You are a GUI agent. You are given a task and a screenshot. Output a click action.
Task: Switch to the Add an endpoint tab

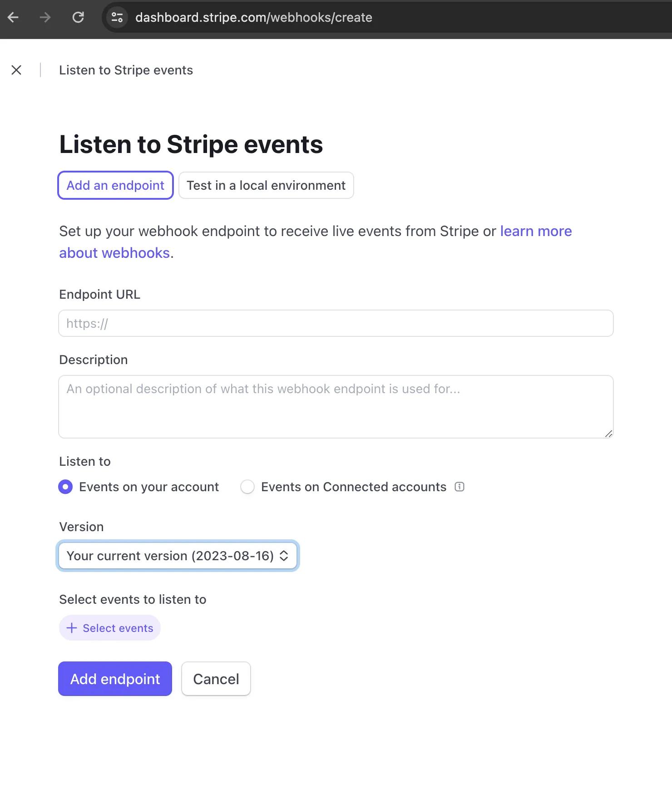click(x=115, y=185)
